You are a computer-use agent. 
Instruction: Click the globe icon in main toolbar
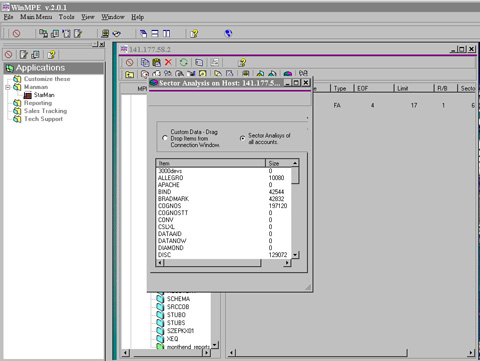228,33
